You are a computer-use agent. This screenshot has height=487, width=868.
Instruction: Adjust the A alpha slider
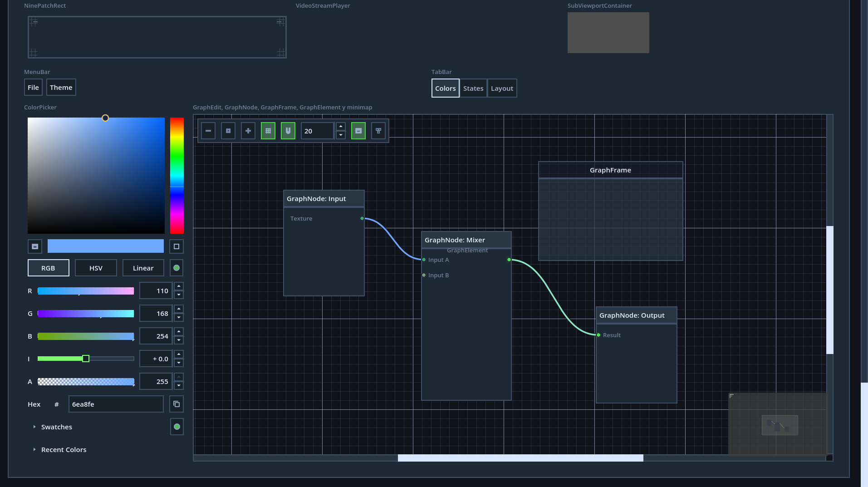pos(86,382)
